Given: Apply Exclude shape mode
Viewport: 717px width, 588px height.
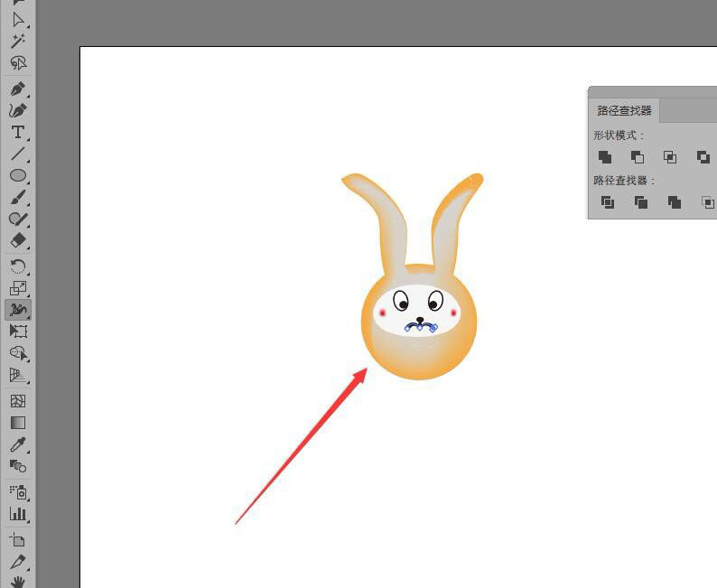Looking at the screenshot, I should (x=703, y=157).
